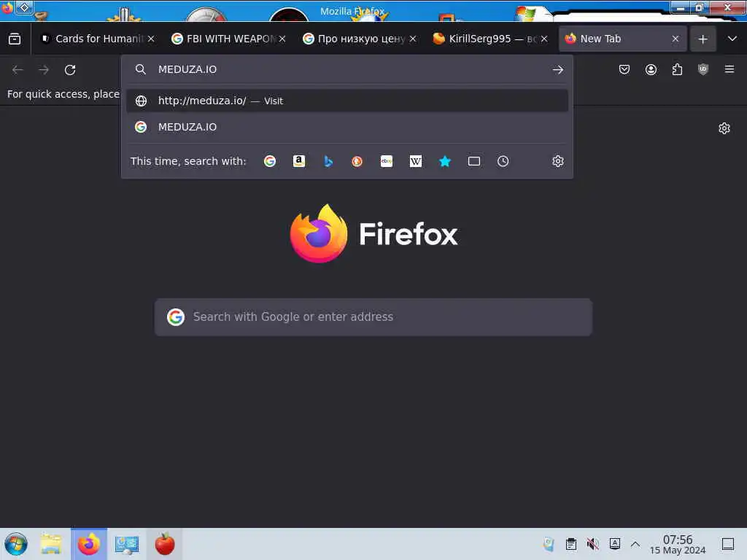Search this time with Wikipedia
This screenshot has width=747, height=560.
tap(415, 161)
